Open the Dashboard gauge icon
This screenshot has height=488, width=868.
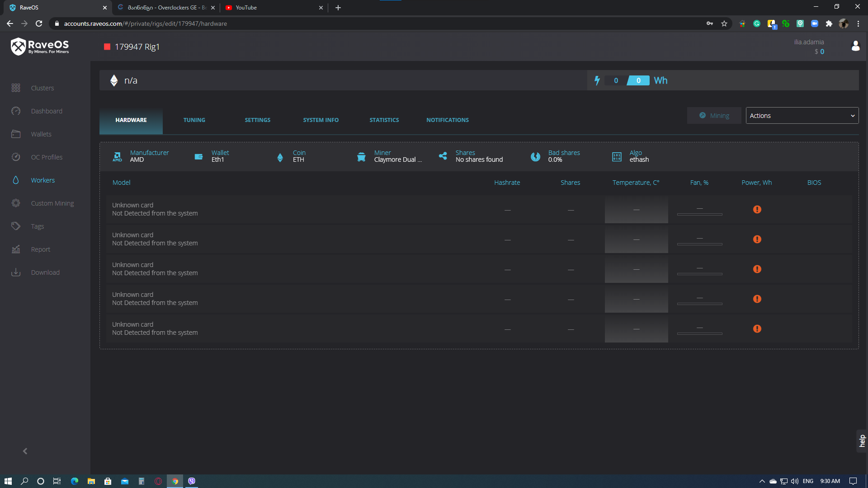point(16,111)
